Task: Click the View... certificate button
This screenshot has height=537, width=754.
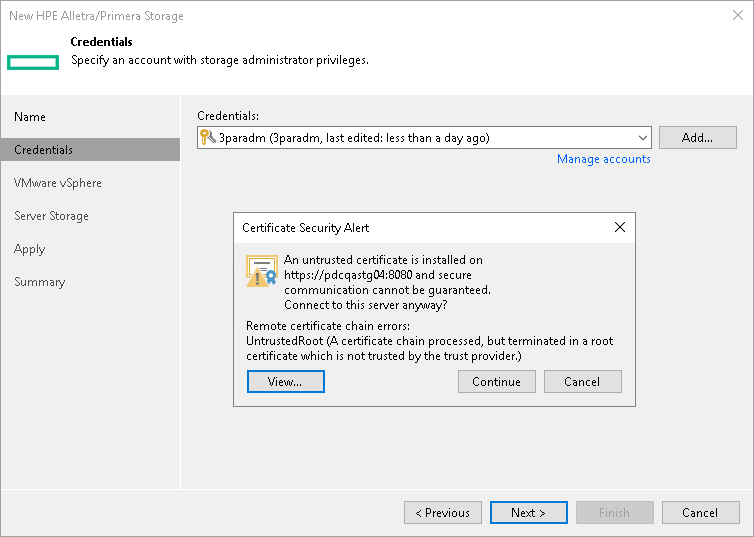Action: 286,381
